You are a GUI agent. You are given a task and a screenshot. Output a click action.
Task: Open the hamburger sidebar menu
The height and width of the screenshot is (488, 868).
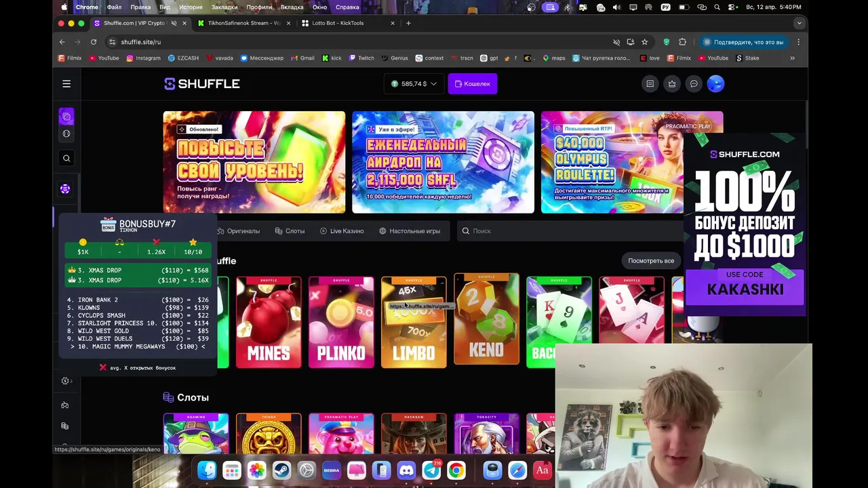(x=66, y=83)
